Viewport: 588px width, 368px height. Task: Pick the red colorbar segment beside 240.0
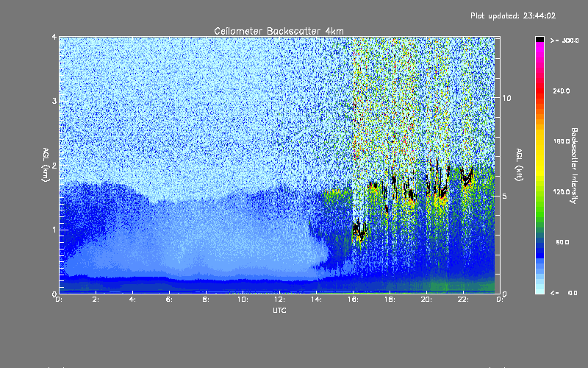539,91
